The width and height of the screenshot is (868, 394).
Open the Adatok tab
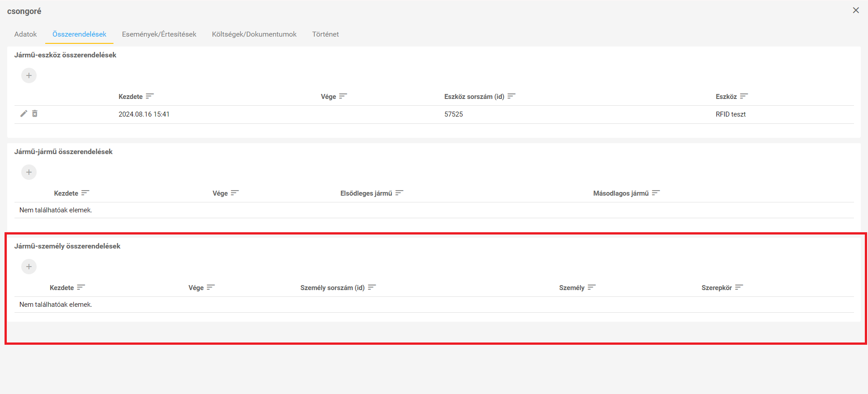coord(26,34)
